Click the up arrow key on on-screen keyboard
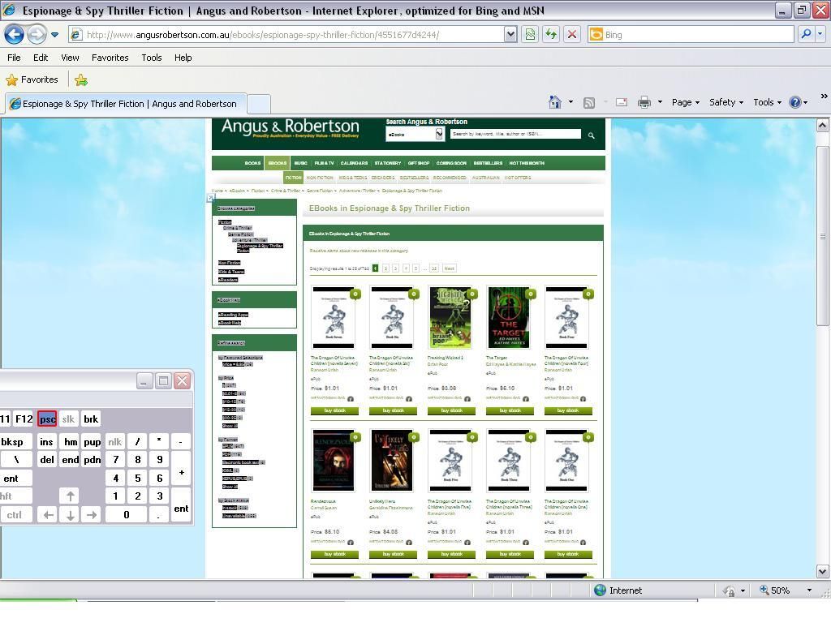This screenshot has height=644, width=831. coord(70,496)
